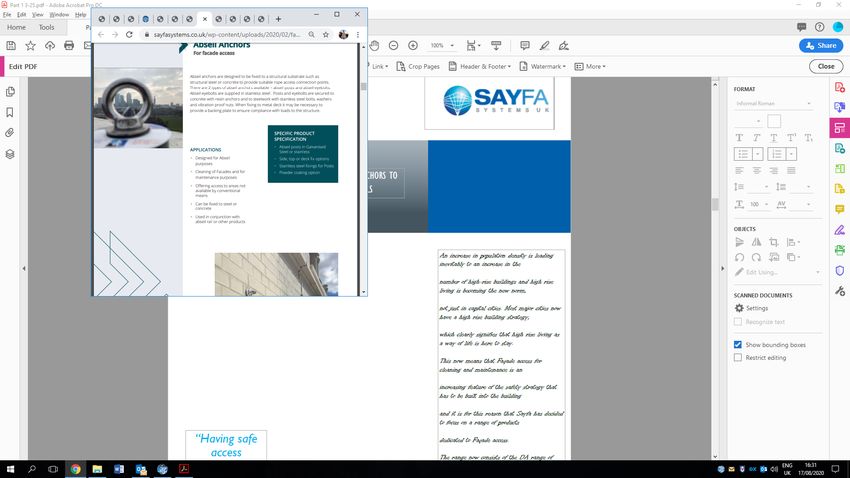
Task: Toggle the first T bold text style
Action: [739, 138]
